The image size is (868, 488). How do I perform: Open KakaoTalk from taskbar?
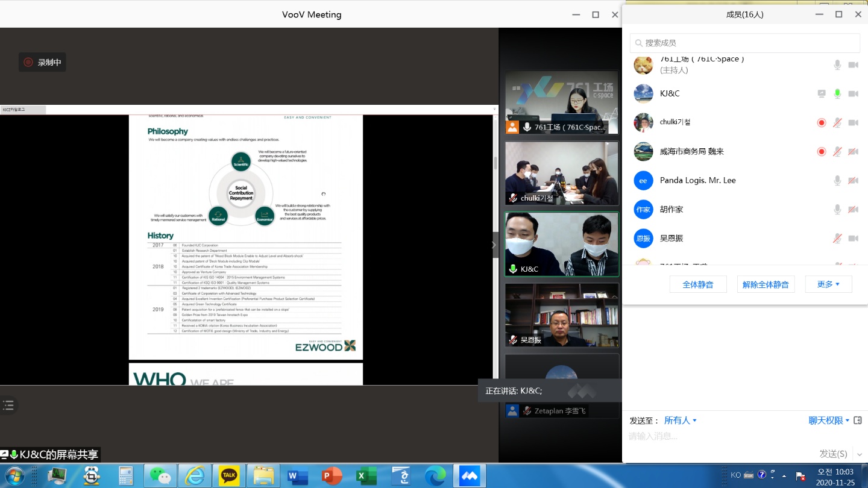tap(229, 476)
